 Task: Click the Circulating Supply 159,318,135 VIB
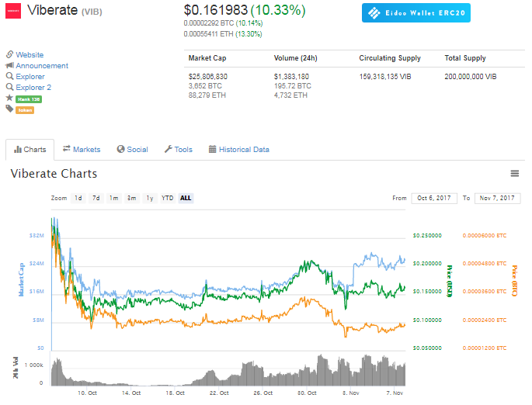(385, 77)
